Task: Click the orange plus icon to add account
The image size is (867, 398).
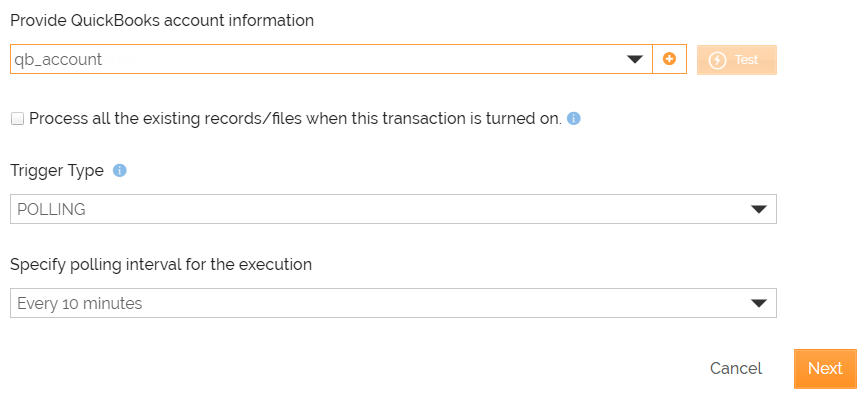Action: click(x=669, y=59)
